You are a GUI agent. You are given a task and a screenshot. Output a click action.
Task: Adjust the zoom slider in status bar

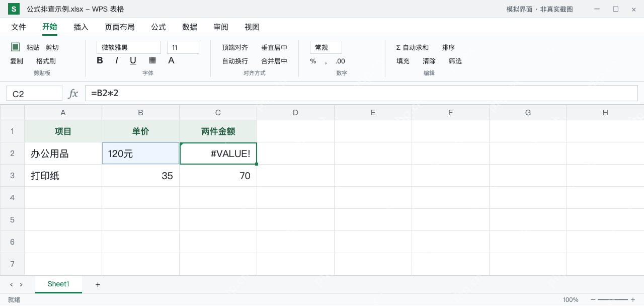click(613, 300)
